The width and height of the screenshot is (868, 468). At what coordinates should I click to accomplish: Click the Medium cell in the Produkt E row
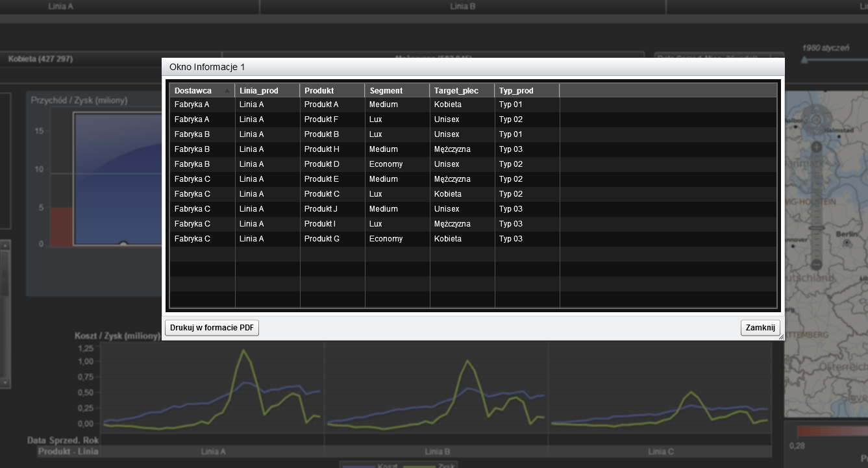point(397,179)
